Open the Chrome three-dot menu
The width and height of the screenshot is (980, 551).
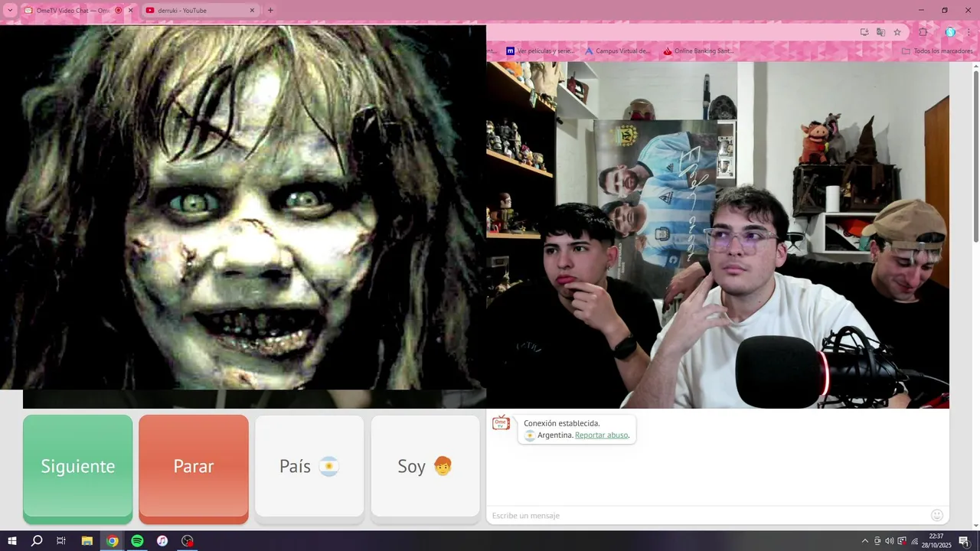point(969,32)
